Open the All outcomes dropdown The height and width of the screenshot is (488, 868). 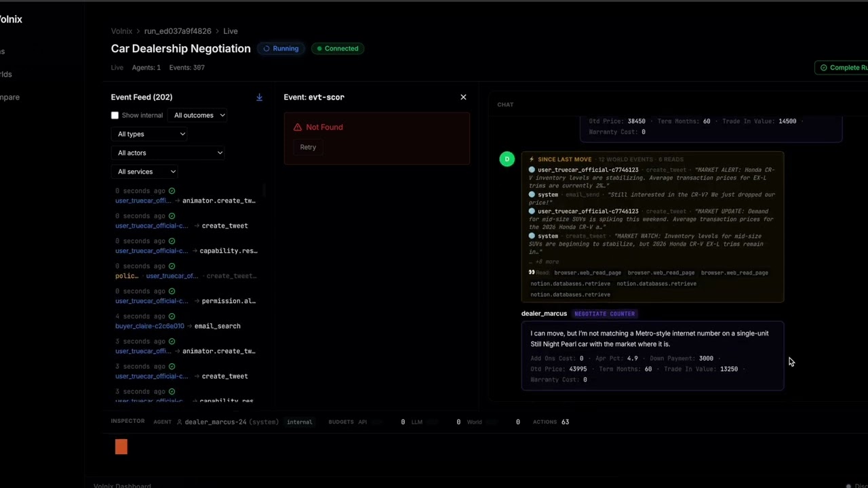point(199,115)
